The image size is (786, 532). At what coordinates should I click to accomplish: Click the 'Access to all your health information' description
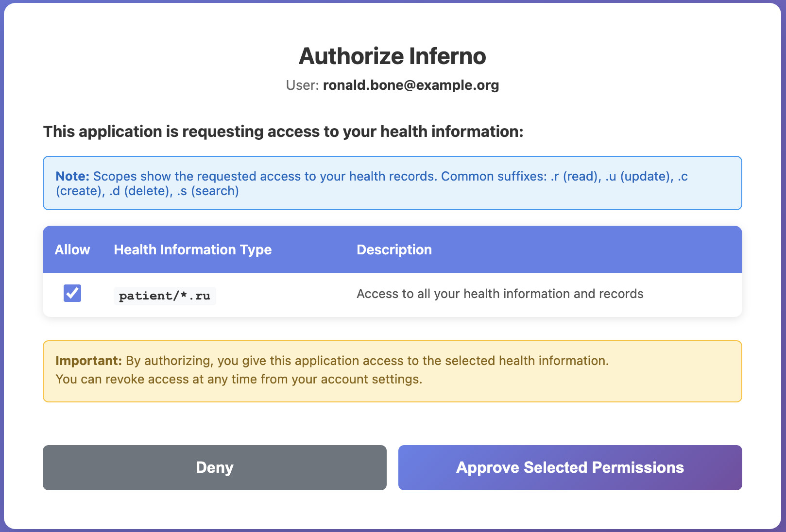499,294
